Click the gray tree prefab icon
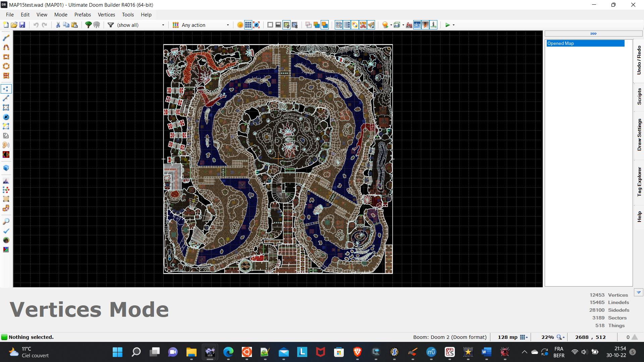 (x=97, y=25)
